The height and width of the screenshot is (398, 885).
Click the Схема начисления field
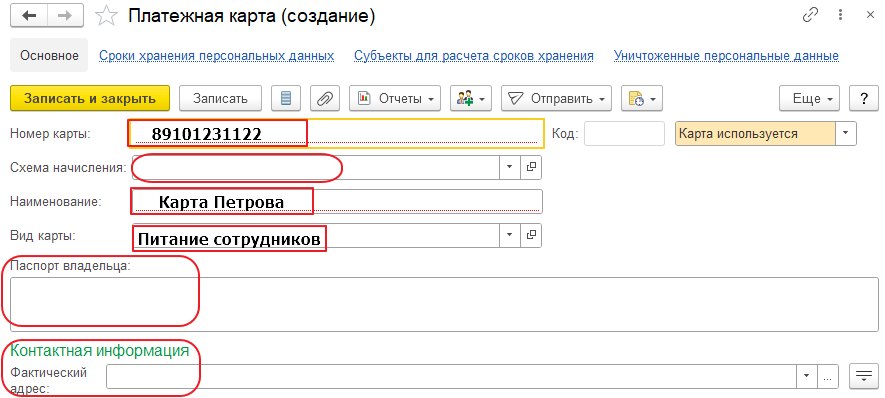(316, 167)
